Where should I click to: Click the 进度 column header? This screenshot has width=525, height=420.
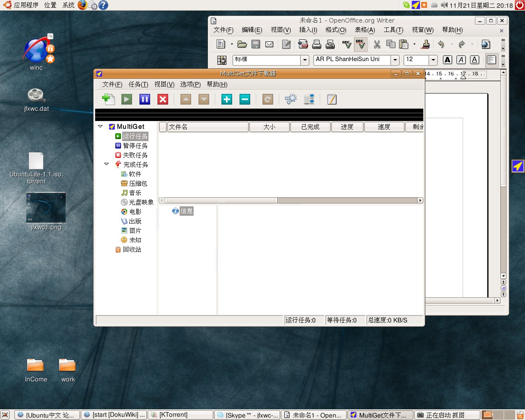[x=347, y=127]
